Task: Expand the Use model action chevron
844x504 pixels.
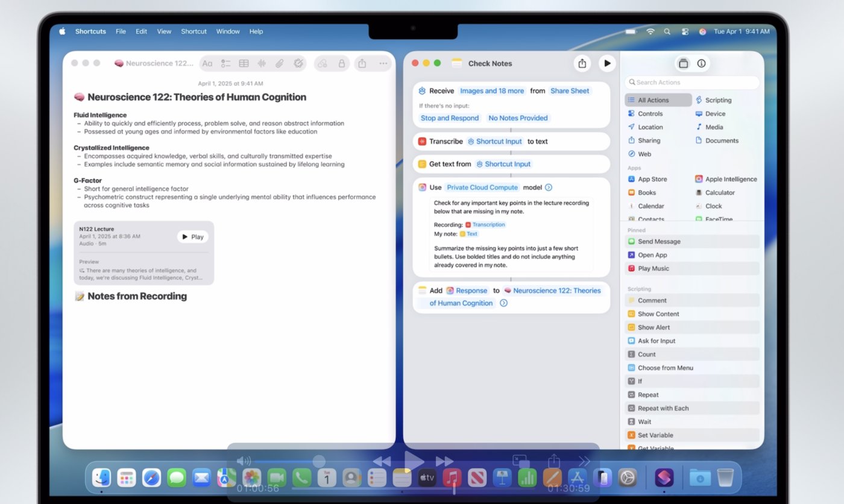Action: tap(549, 187)
